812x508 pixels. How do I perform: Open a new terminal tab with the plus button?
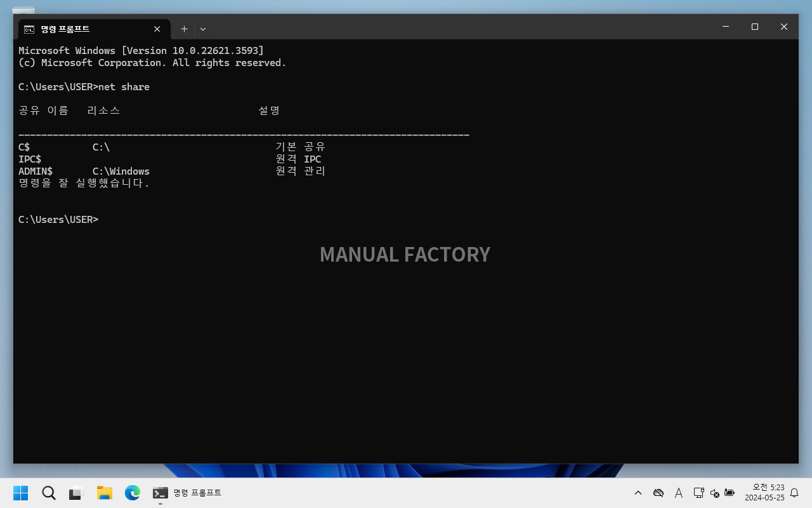tap(184, 29)
